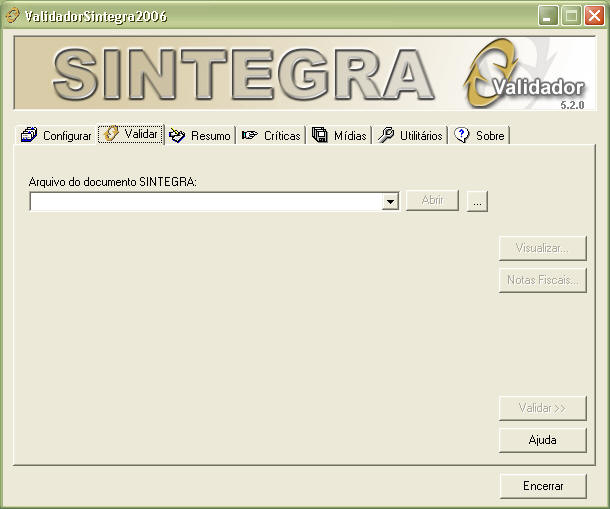The height and width of the screenshot is (509, 610).
Task: Click the Validar >> button
Action: click(x=542, y=408)
